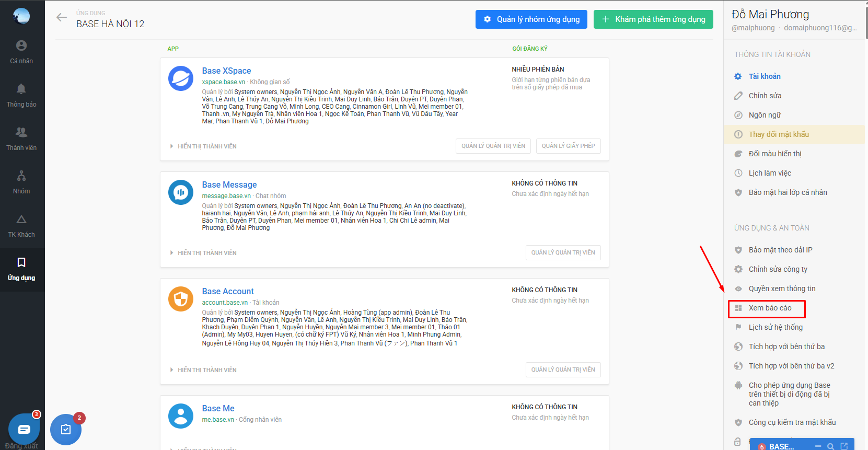Viewport: 868px width, 450px height.
Task: Click QUẢN LÝ QUẢN TRỊ VIÊN for Base Message
Action: tap(563, 252)
